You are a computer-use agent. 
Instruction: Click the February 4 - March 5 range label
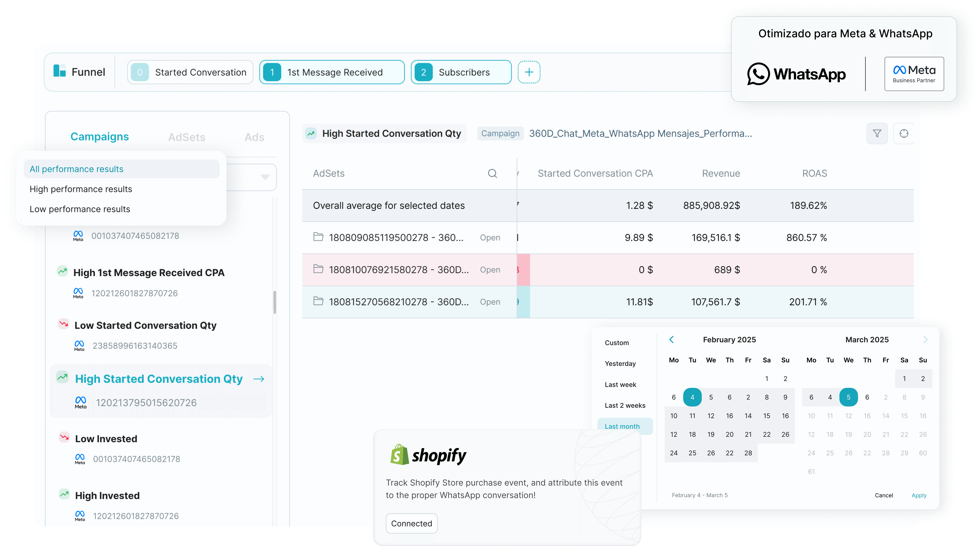point(700,495)
